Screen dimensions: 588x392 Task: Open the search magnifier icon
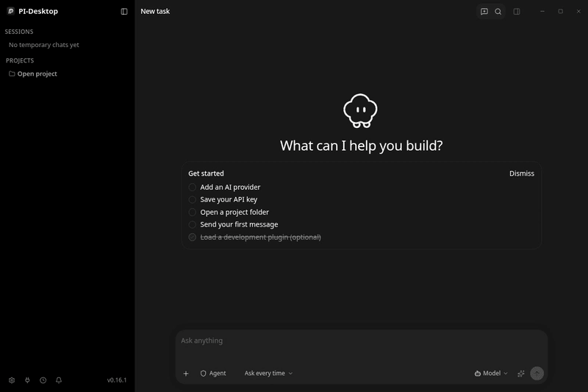498,12
